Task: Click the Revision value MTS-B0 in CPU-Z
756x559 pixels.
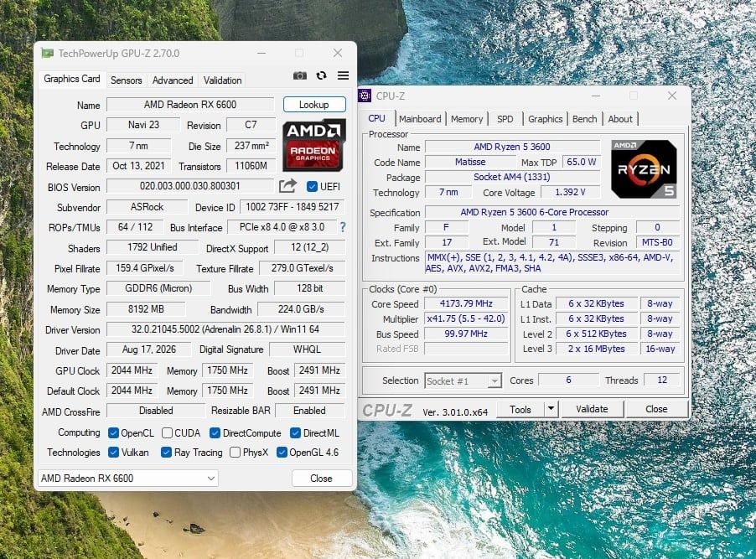Action: 658,242
